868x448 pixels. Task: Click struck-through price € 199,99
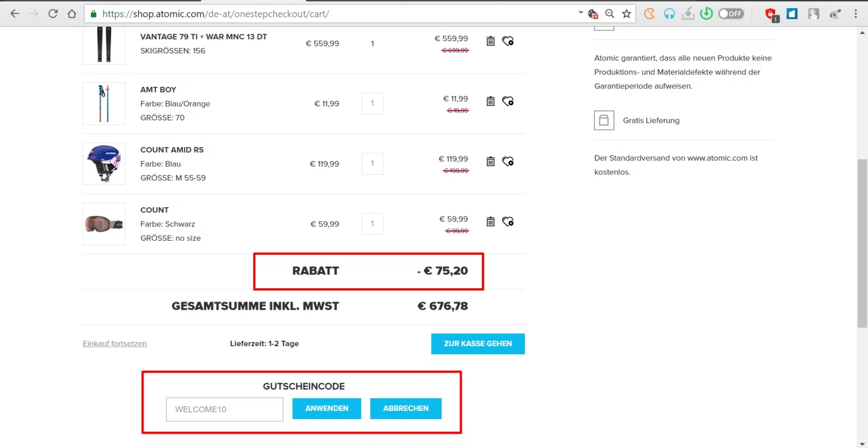coord(456,171)
